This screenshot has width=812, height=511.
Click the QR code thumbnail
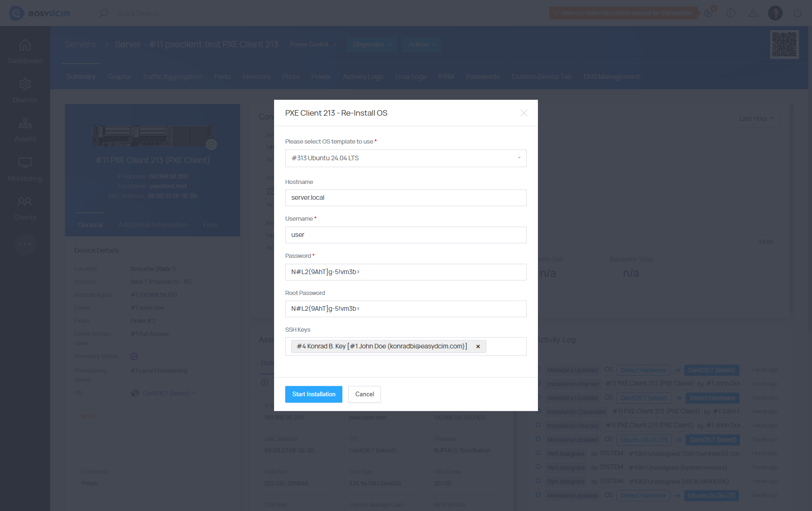[x=785, y=45]
